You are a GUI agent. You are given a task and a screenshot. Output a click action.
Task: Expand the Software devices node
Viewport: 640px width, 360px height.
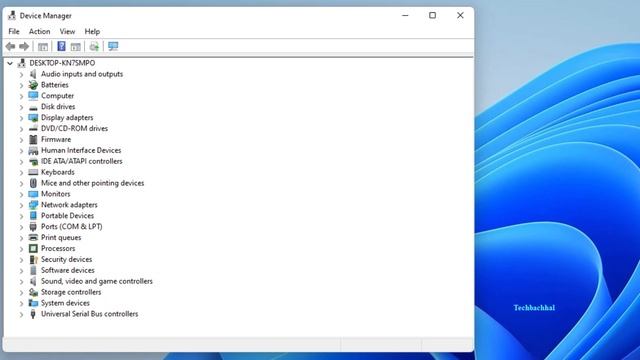pos(21,271)
